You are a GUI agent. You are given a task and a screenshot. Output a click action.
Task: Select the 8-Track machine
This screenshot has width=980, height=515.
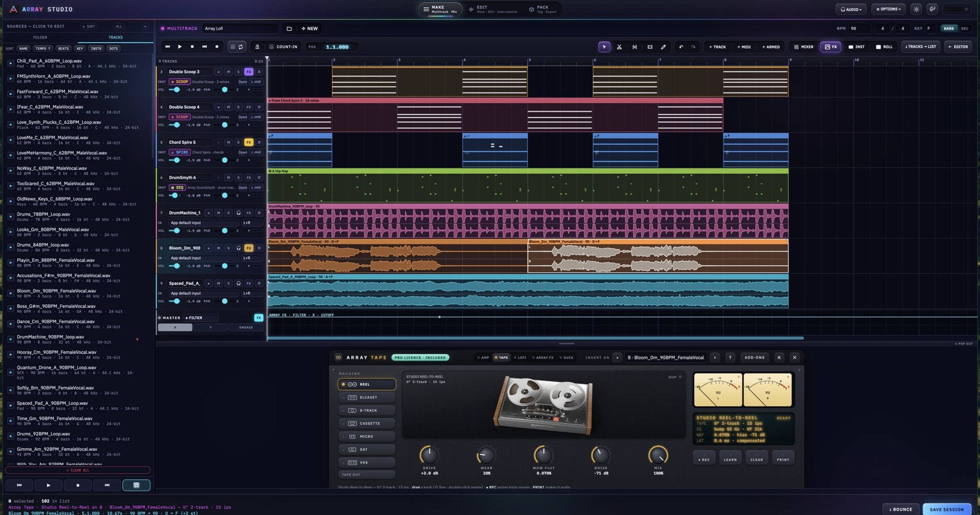pos(367,410)
